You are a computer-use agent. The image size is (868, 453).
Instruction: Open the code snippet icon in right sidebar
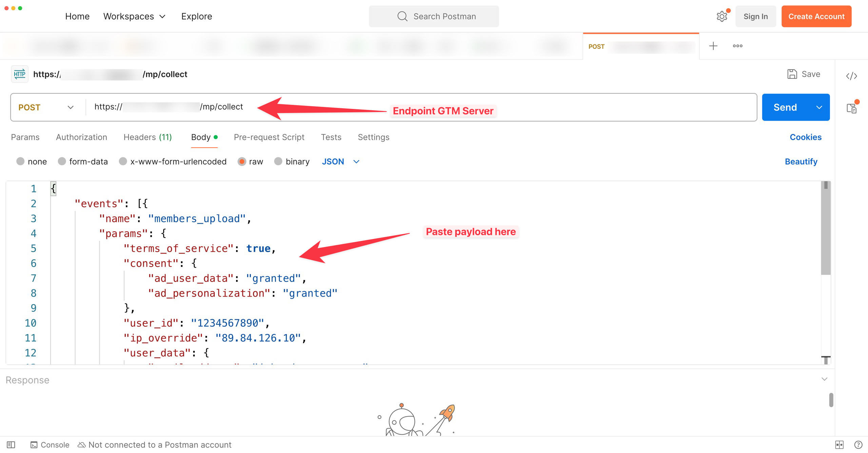coord(851,76)
